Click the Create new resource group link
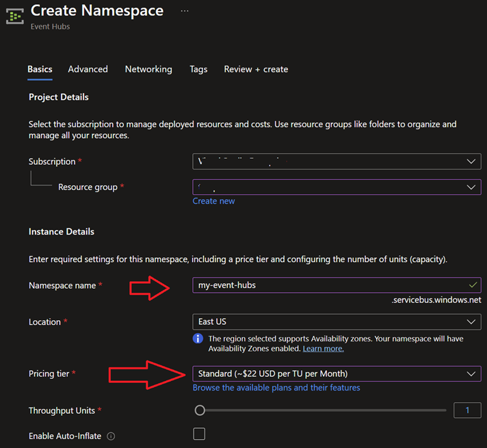Image resolution: width=487 pixels, height=448 pixels. click(x=213, y=201)
